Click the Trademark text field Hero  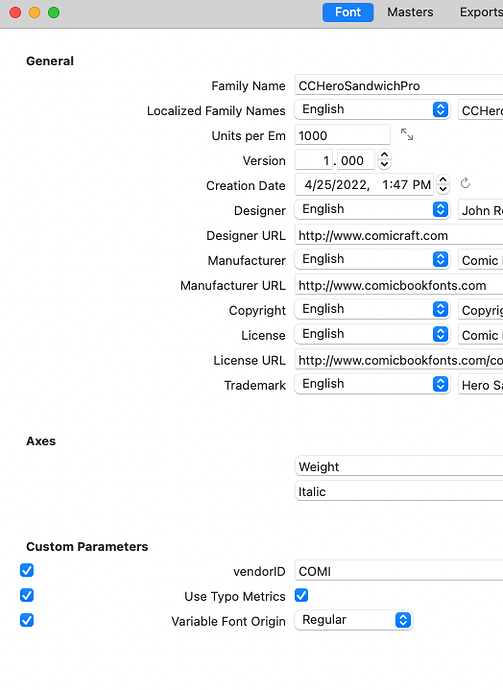click(x=481, y=385)
